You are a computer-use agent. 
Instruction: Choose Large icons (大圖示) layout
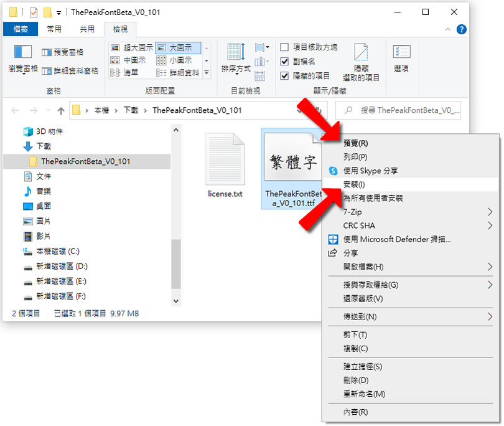(178, 47)
